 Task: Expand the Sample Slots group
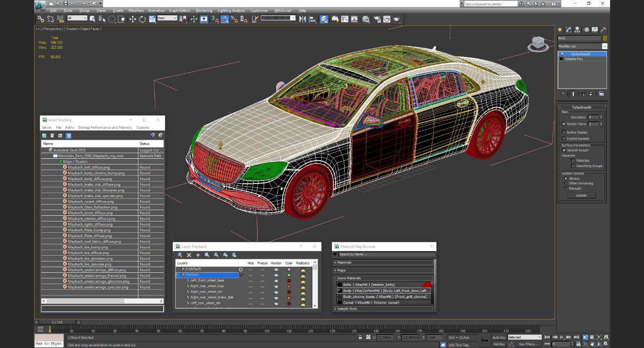(383, 309)
